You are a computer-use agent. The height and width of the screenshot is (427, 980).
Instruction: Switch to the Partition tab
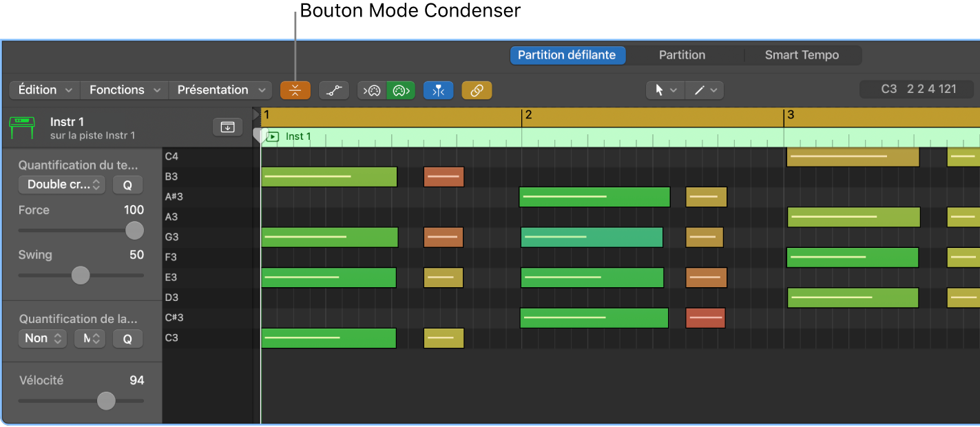tap(682, 55)
